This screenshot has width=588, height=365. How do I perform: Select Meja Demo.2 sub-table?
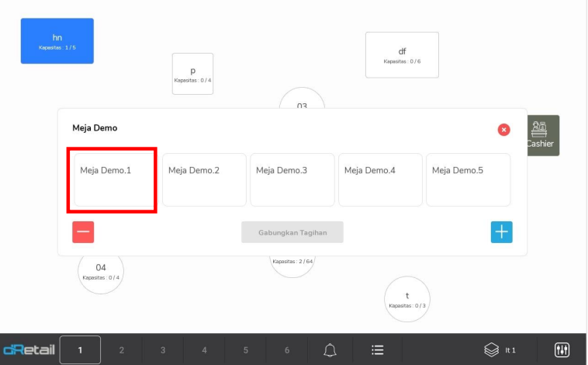[x=204, y=179]
